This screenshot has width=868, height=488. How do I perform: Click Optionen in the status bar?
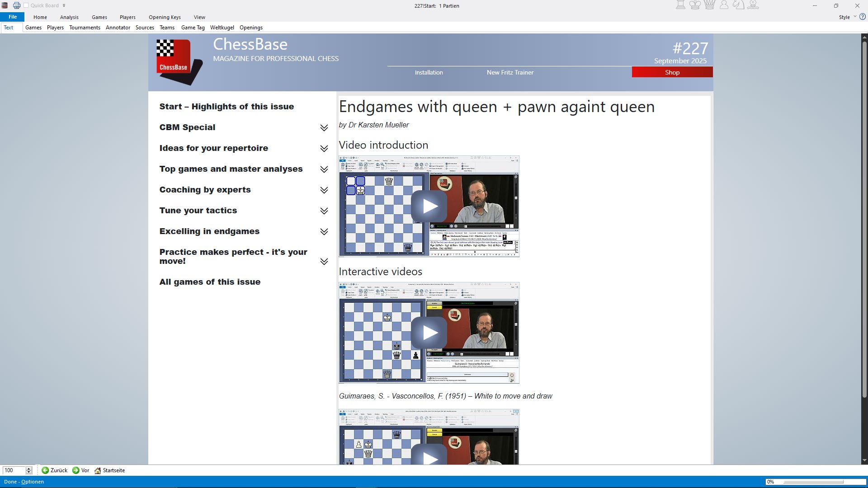(33, 482)
